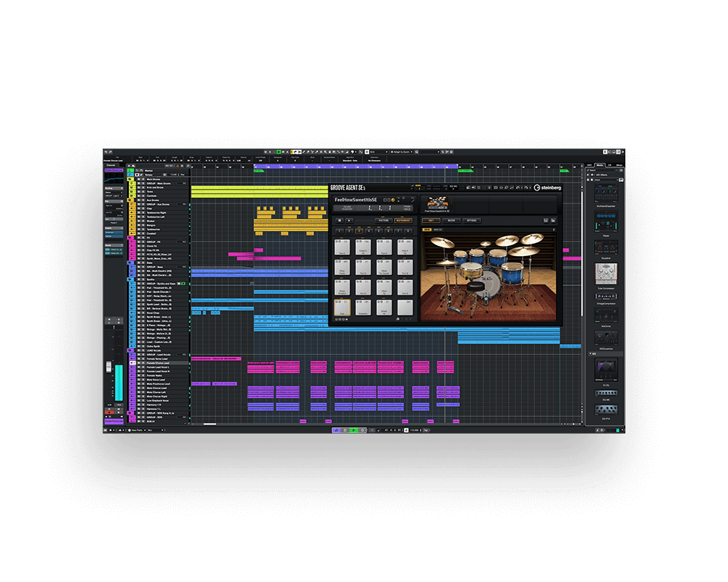Select the VintageCompressor plugin thumbnail

(606, 296)
